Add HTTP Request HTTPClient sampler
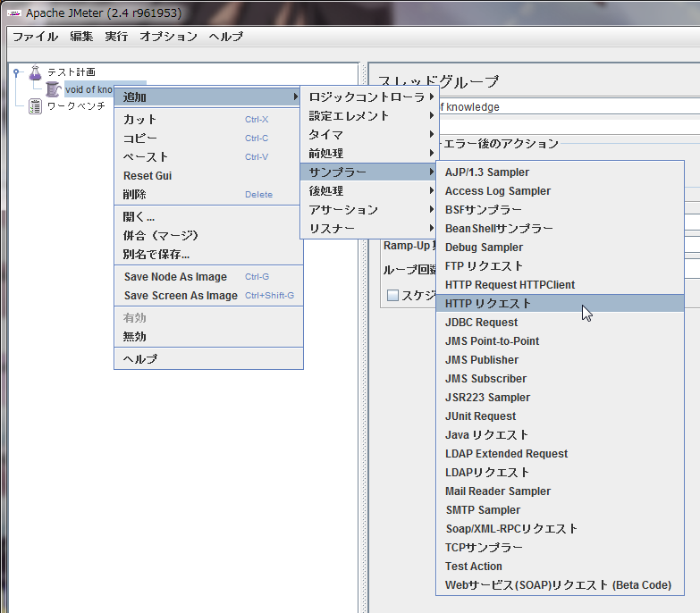 560,285
